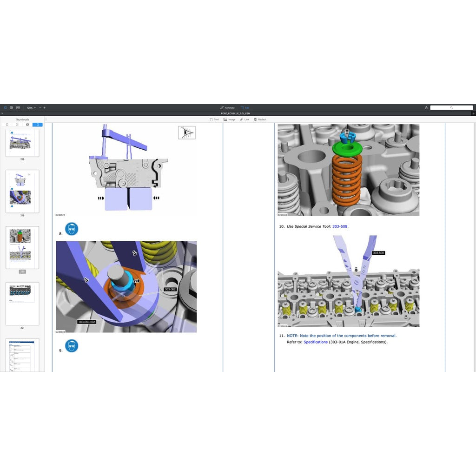Screen dimensions: 476x476
Task: Select the Text edit tool
Action: click(214, 119)
